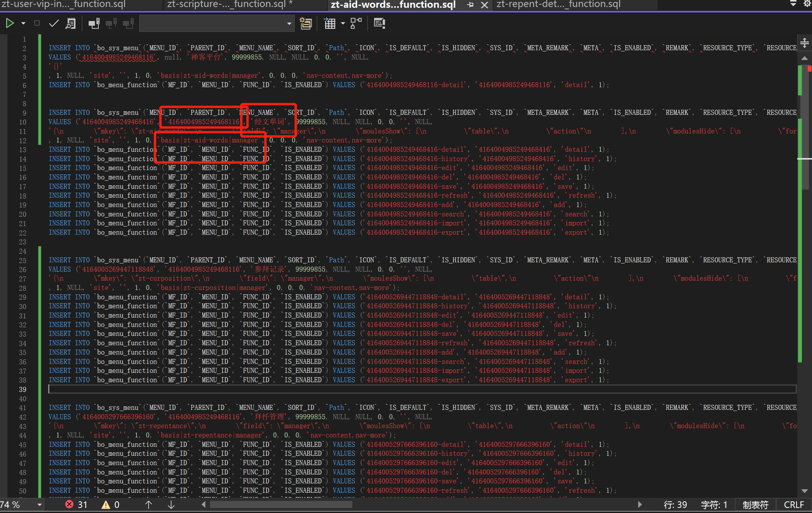The image size is (812, 513).
Task: Click the `Path` column name on line 25
Action: (x=336, y=260)
